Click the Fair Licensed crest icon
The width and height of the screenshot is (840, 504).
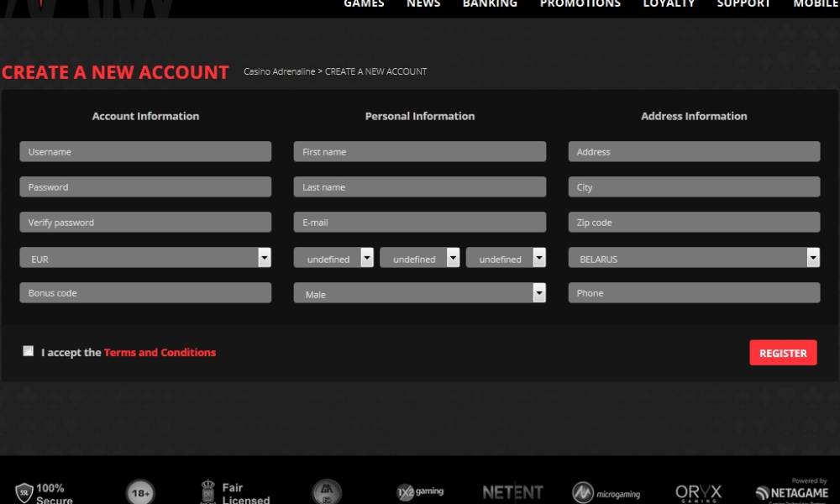(207, 491)
